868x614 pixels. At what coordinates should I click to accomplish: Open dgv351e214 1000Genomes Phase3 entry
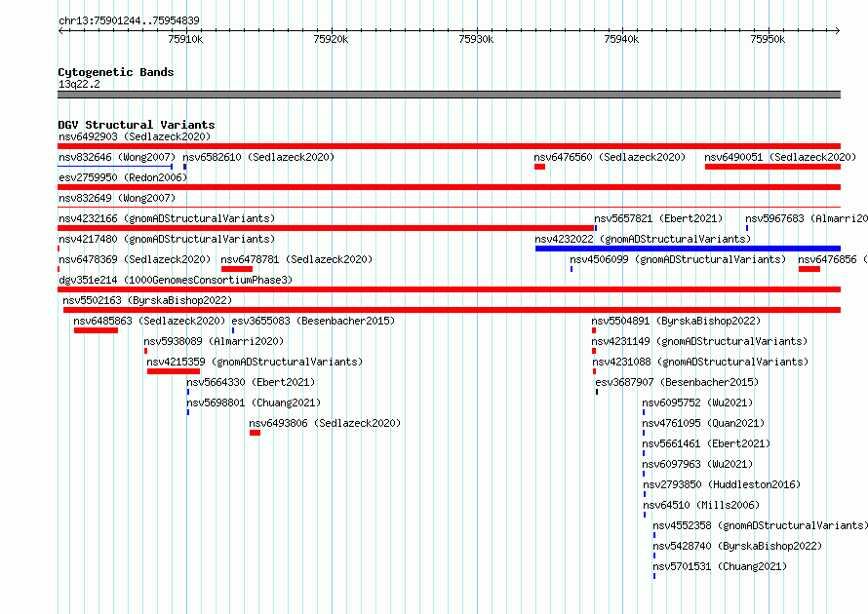pos(176,280)
